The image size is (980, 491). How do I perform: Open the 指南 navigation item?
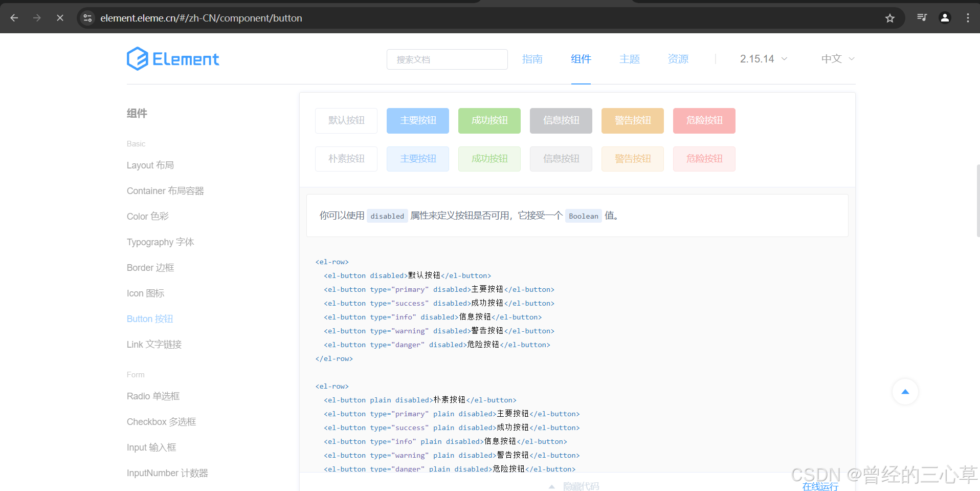click(x=532, y=58)
